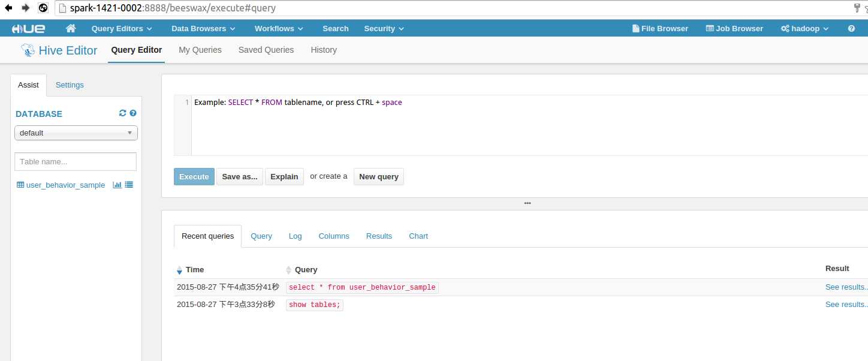Refresh the database table list

(x=123, y=113)
